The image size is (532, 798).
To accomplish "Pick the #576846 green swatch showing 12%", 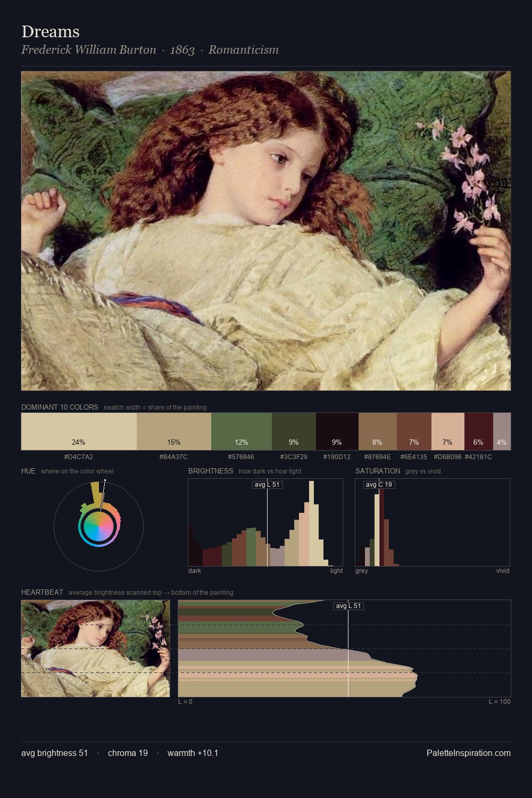I will [242, 431].
